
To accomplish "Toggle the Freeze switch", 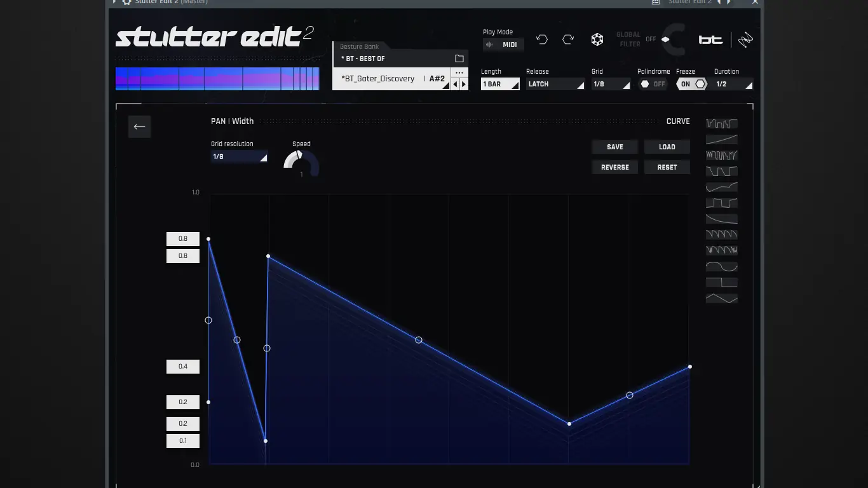I will click(x=692, y=84).
